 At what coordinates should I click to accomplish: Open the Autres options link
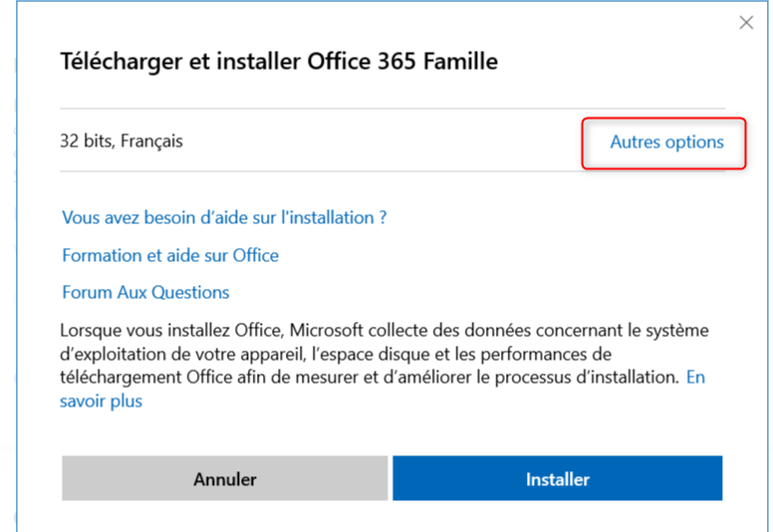click(666, 142)
